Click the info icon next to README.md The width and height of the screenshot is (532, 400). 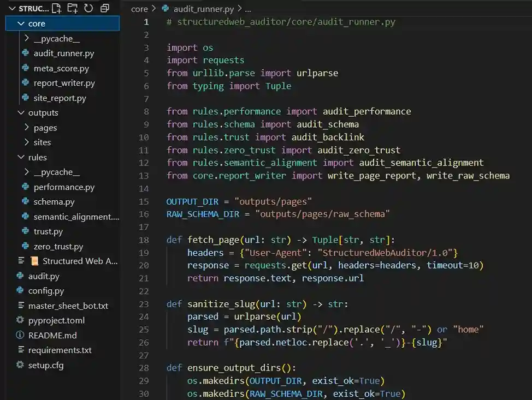[20, 335]
